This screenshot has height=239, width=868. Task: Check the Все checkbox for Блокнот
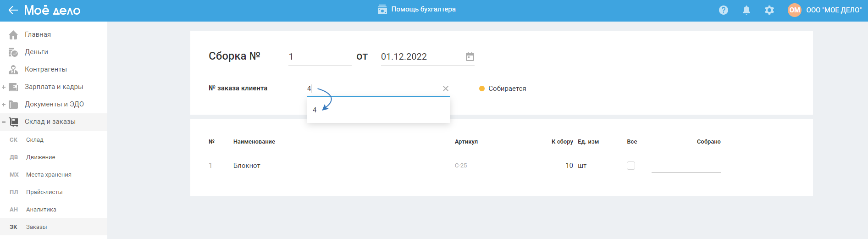tap(631, 166)
